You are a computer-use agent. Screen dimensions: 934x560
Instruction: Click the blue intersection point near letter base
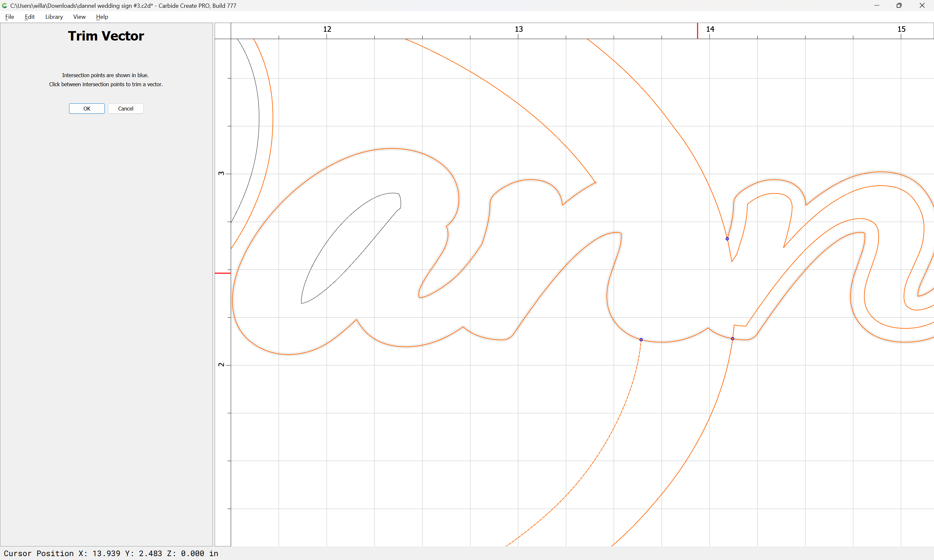[732, 339]
